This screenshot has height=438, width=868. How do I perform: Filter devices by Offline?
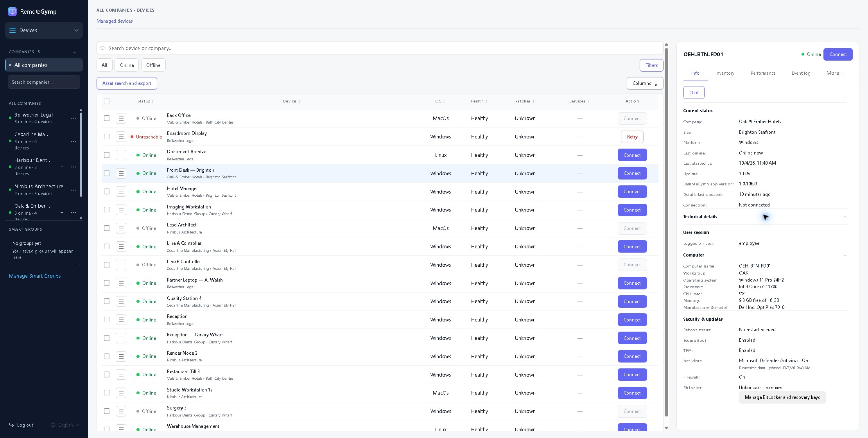[x=153, y=65]
